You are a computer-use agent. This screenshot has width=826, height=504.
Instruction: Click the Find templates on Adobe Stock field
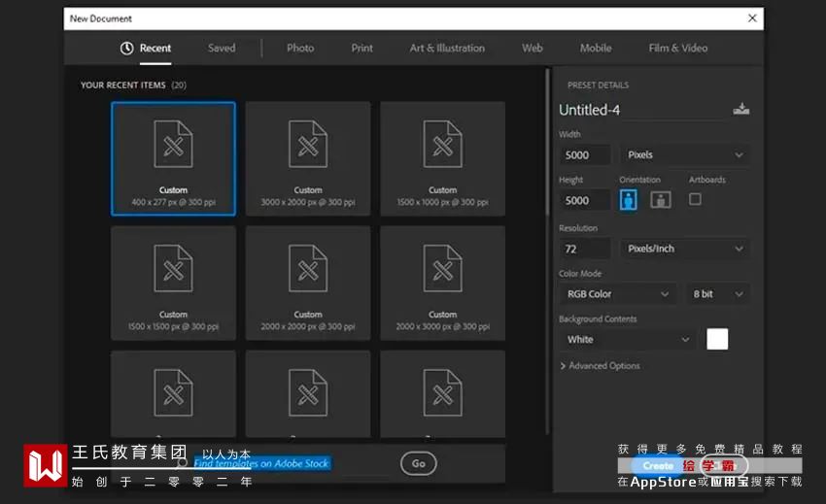261,463
